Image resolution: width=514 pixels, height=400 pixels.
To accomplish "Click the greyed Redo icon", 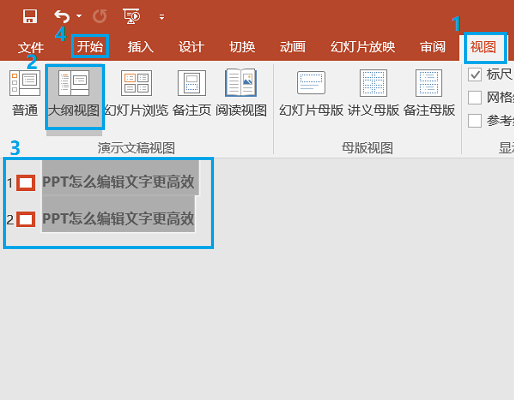I will [99, 16].
